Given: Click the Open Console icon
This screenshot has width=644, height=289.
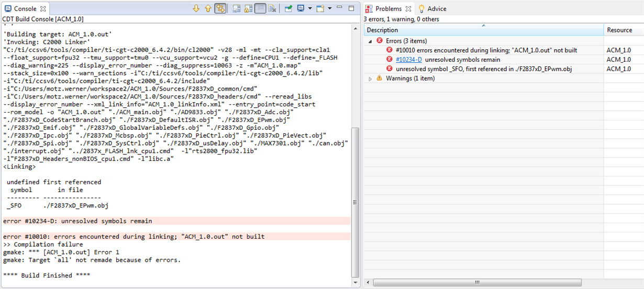Looking at the screenshot, I should [x=320, y=8].
